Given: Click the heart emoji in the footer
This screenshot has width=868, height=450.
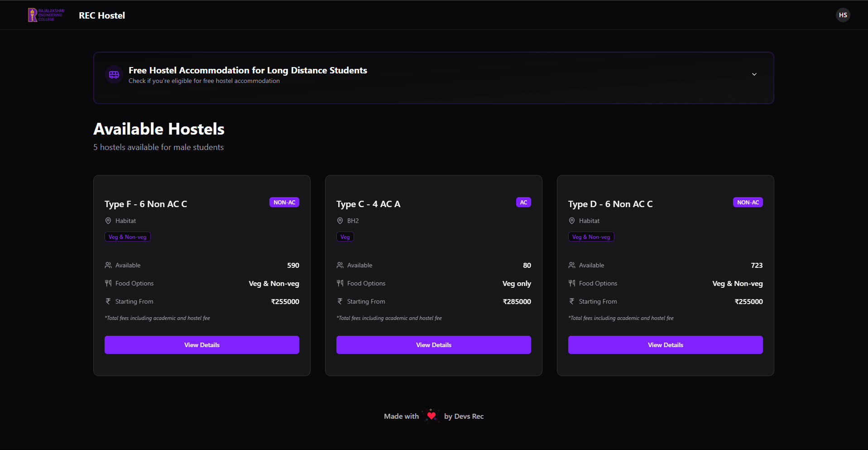Looking at the screenshot, I should pyautogui.click(x=431, y=415).
